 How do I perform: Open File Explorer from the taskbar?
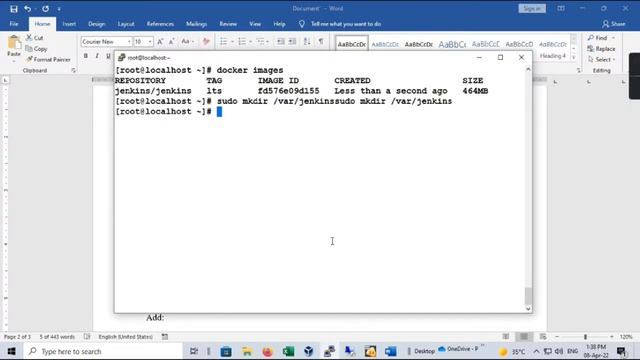[247, 351]
